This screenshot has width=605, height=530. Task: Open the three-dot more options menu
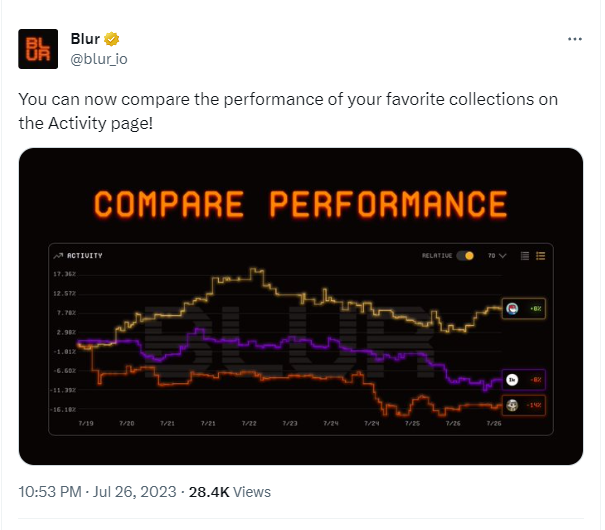pos(575,39)
